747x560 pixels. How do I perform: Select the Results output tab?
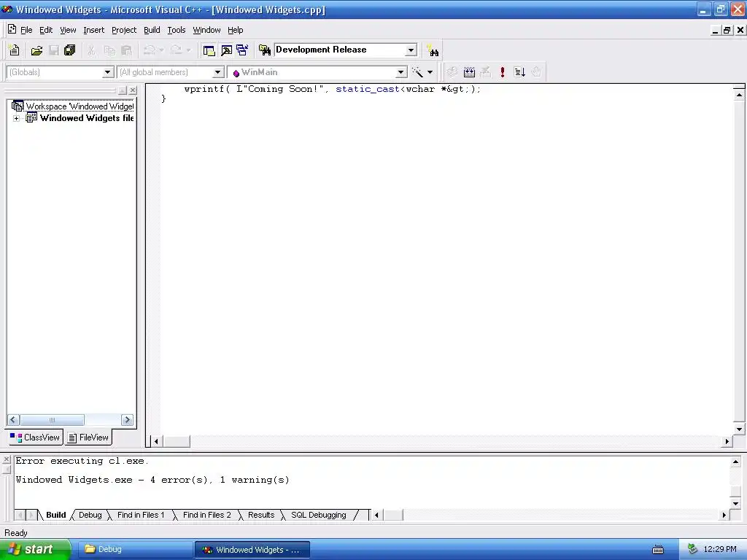point(261,515)
